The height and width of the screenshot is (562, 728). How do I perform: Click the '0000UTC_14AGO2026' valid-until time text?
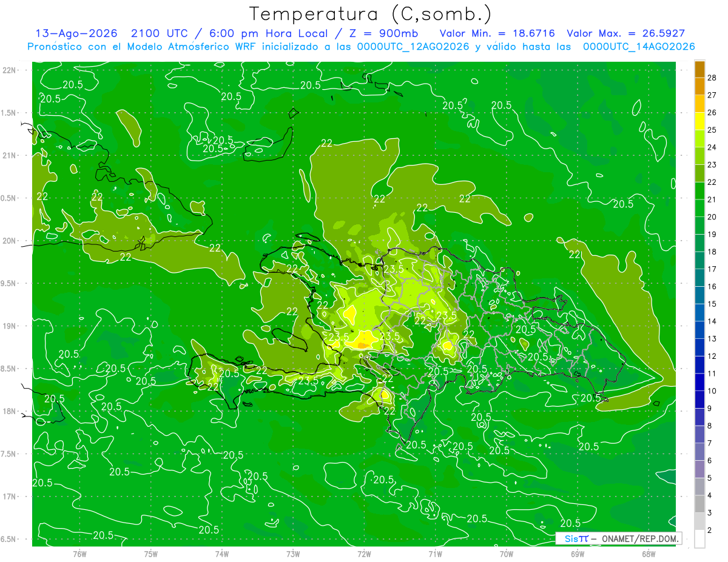pos(639,47)
